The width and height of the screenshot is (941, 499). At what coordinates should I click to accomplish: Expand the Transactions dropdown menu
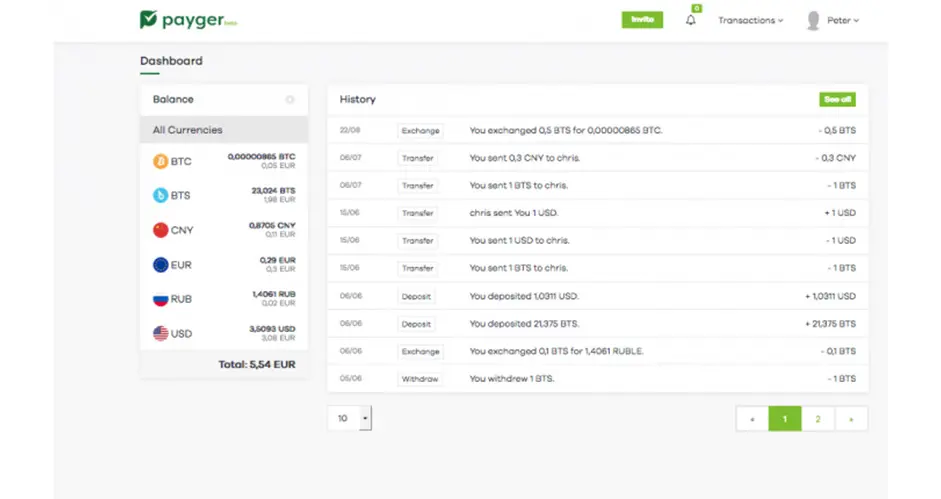tap(750, 20)
